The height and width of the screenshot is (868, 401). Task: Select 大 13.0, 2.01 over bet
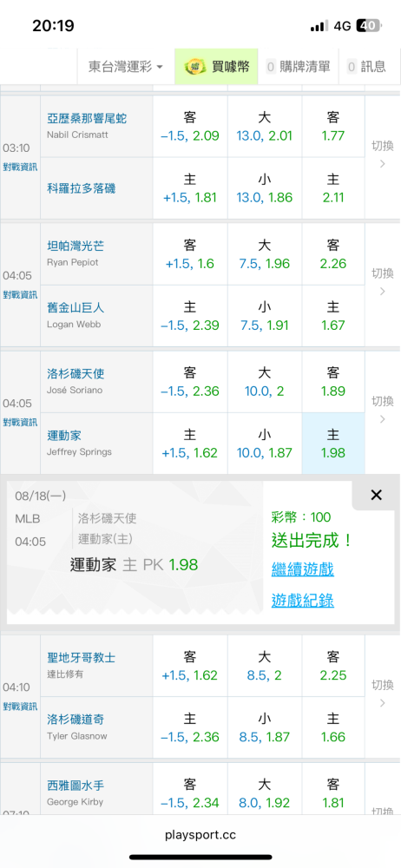pyautogui.click(x=264, y=126)
